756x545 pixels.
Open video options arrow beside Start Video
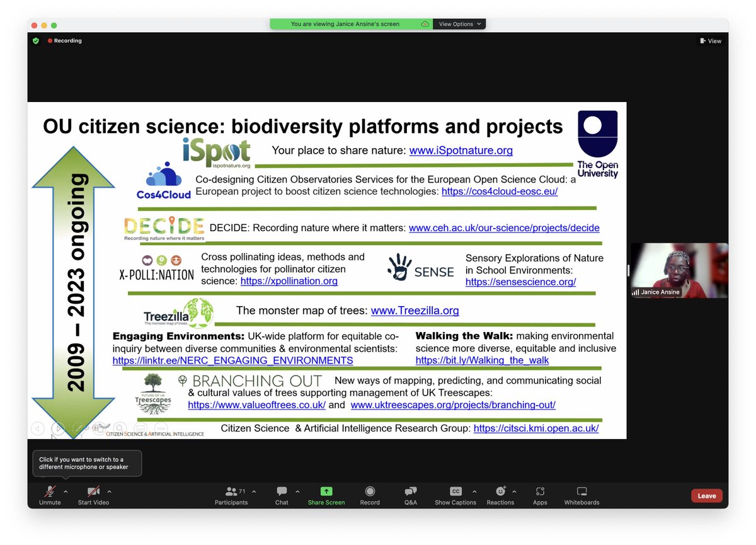pyautogui.click(x=109, y=491)
